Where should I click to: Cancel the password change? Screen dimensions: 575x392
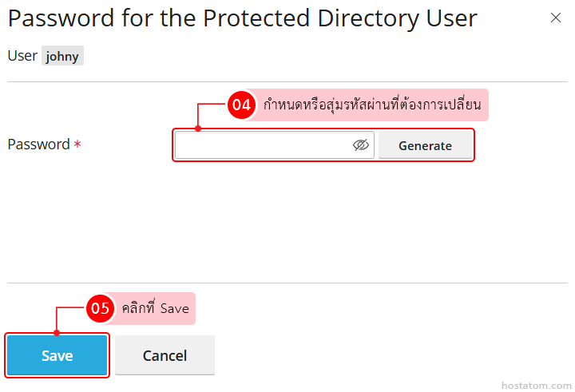pyautogui.click(x=165, y=355)
